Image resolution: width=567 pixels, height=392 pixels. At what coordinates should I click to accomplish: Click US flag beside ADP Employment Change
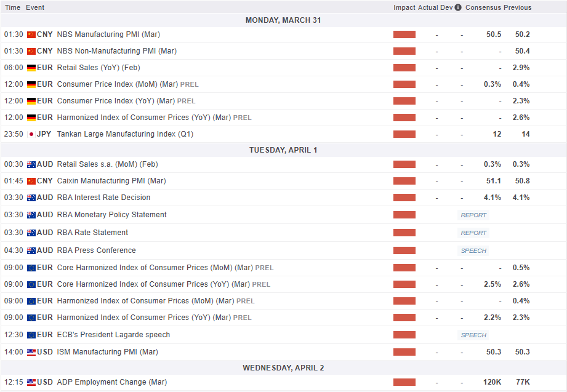(31, 382)
